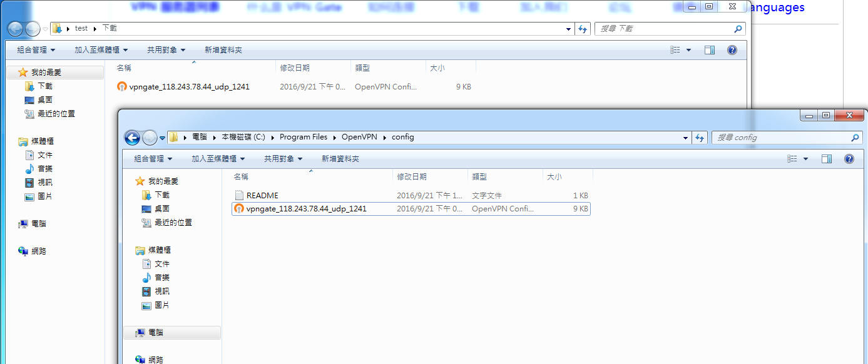The image size is (868, 364).
Task: Open 共用對象 menu in 下載 window
Action: (x=166, y=50)
